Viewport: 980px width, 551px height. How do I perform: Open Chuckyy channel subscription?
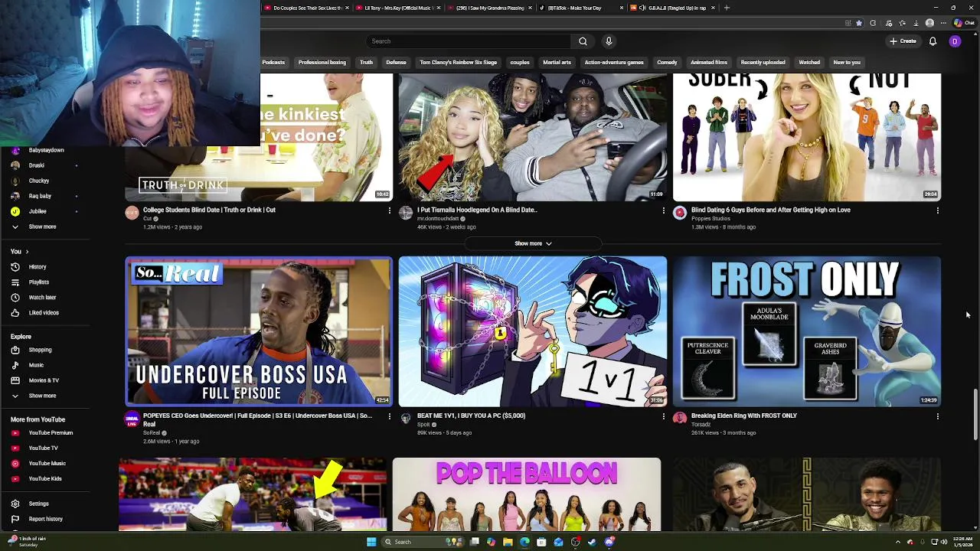(x=38, y=181)
